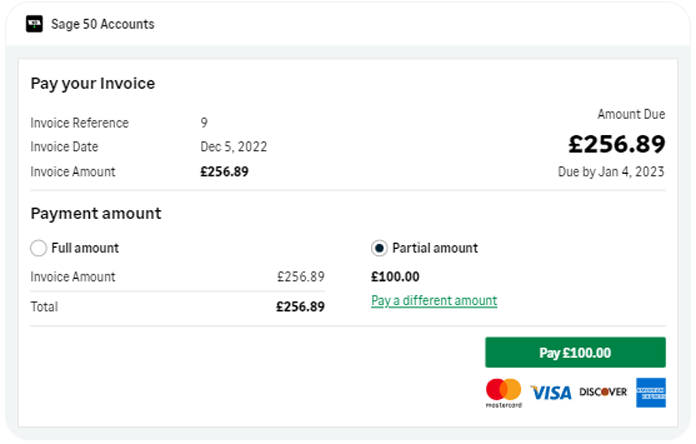
Task: Click the American Express card logo
Action: tap(651, 392)
